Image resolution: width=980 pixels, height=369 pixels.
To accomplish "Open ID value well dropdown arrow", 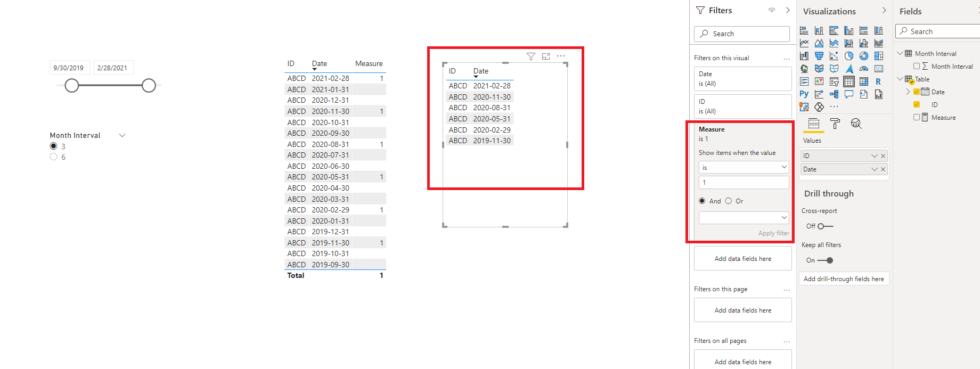I will (x=874, y=156).
